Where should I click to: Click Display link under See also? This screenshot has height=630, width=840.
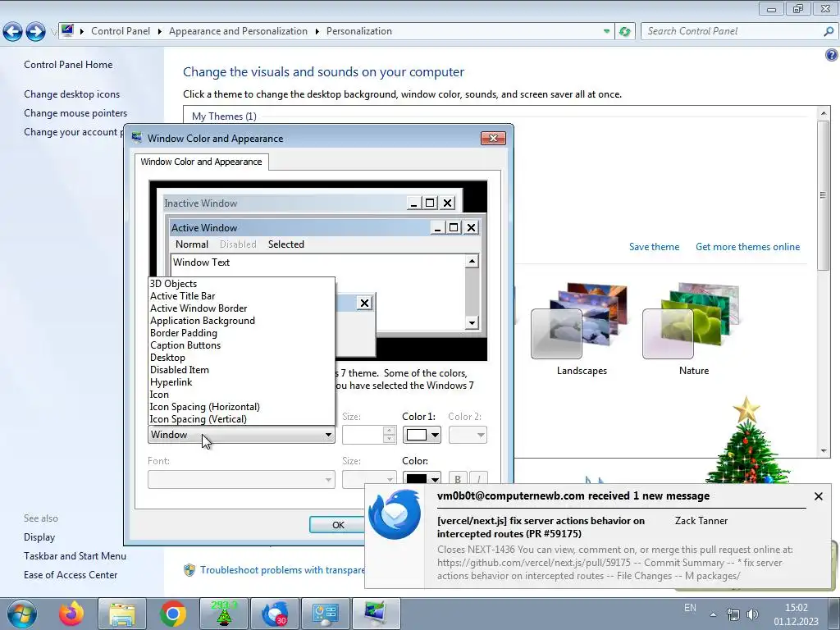[x=39, y=537]
